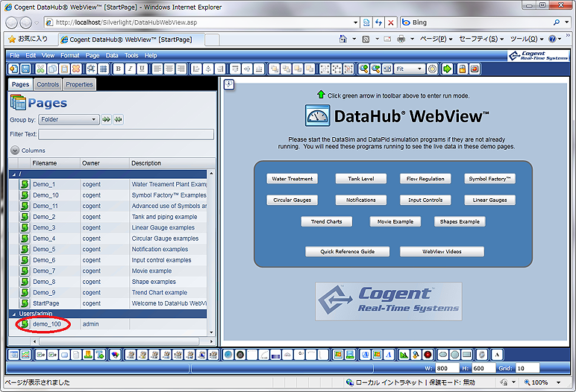The image size is (576, 392).
Task: Click the expand all groups arrow icon
Action: 106,119
